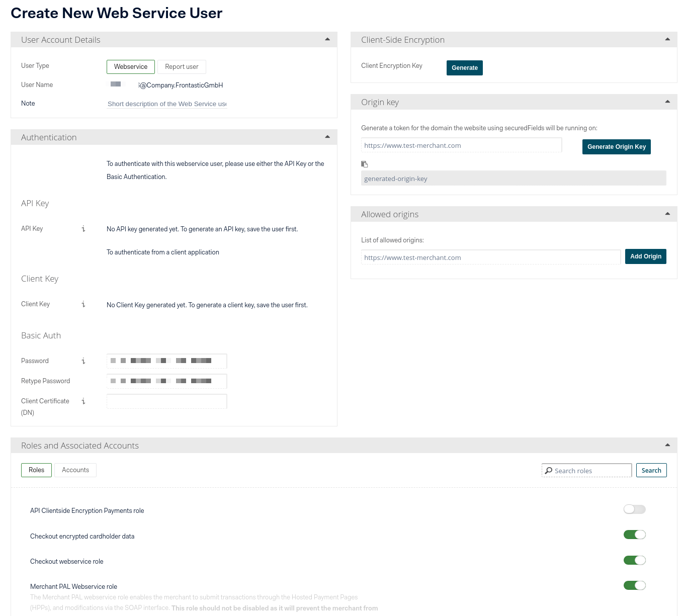Viewport: 682px width, 616px height.
Task: Focus the Note description field
Action: click(x=167, y=104)
